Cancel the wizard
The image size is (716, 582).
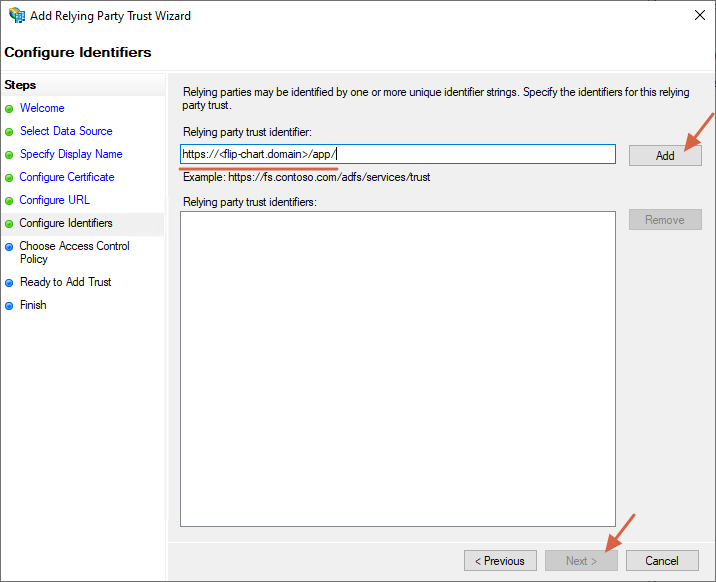[662, 561]
